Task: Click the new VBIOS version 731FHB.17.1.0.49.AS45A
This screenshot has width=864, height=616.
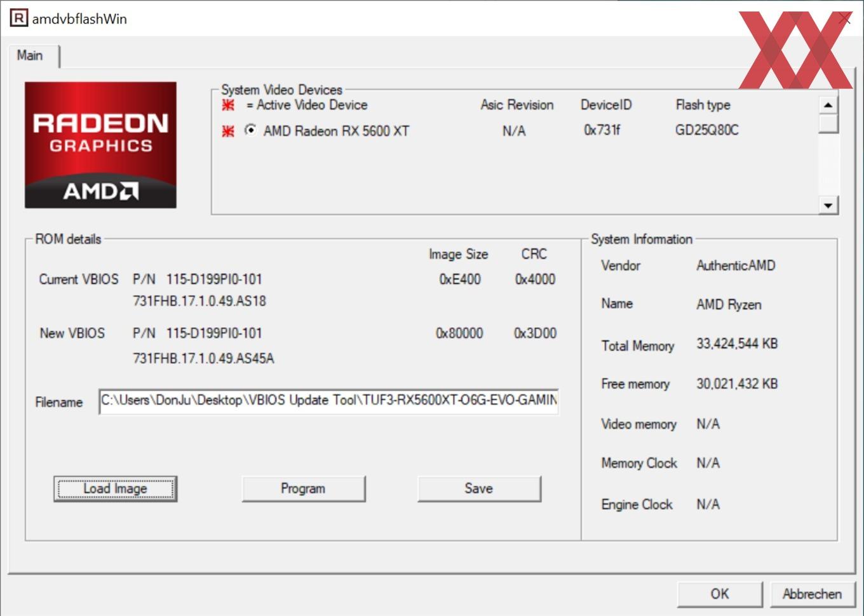Action: 203,359
